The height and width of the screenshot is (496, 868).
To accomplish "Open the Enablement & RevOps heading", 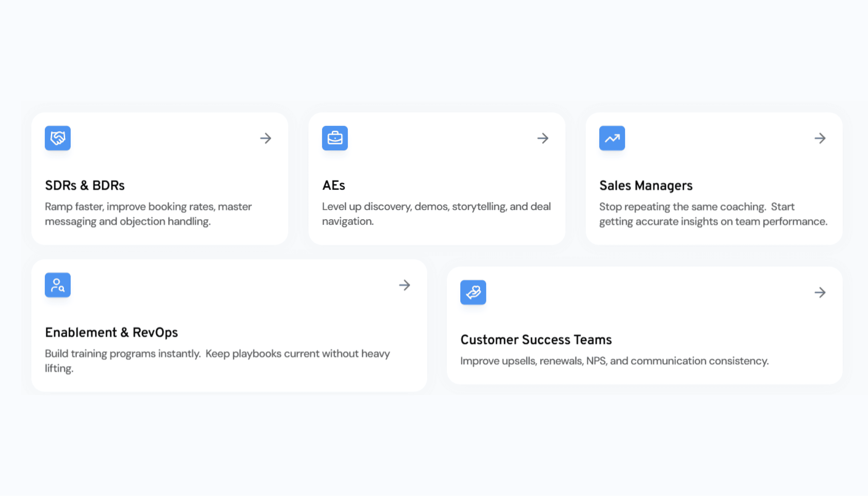I will tap(111, 332).
